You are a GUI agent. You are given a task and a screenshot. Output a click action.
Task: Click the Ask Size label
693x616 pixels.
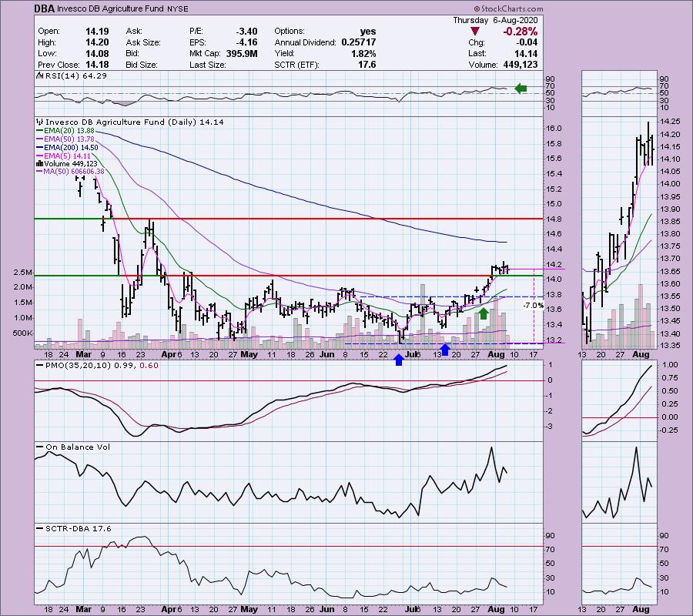point(143,42)
